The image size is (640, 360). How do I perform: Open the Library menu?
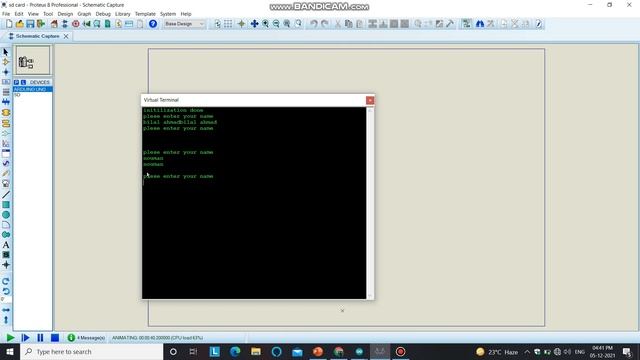[122, 14]
